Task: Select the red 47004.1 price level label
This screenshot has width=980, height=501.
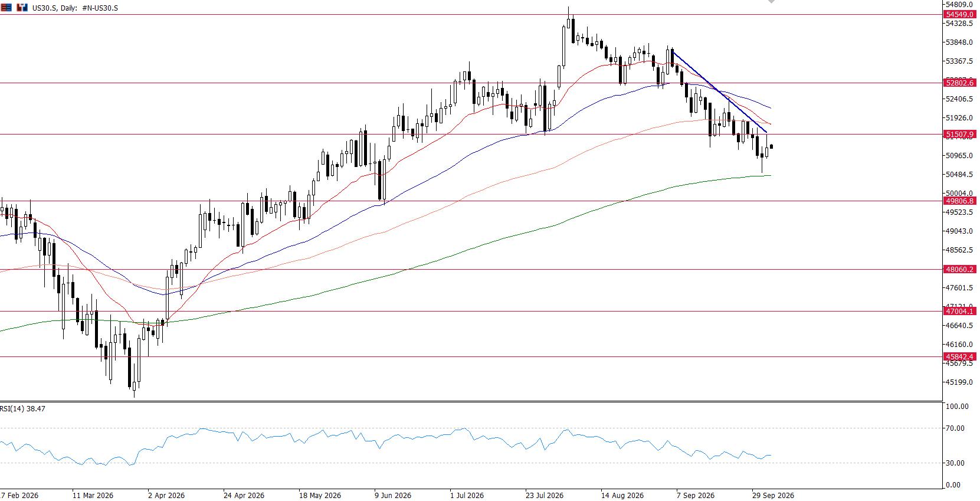Action: coord(959,311)
